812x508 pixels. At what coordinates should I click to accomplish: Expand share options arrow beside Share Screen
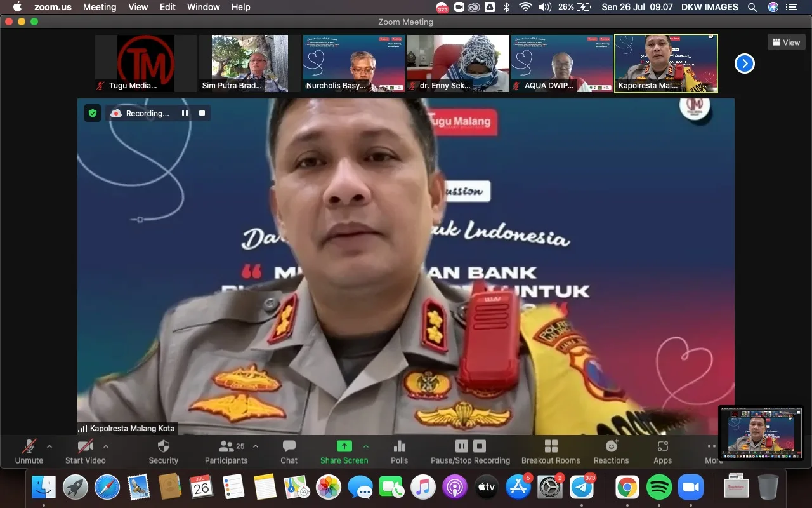[x=365, y=446]
